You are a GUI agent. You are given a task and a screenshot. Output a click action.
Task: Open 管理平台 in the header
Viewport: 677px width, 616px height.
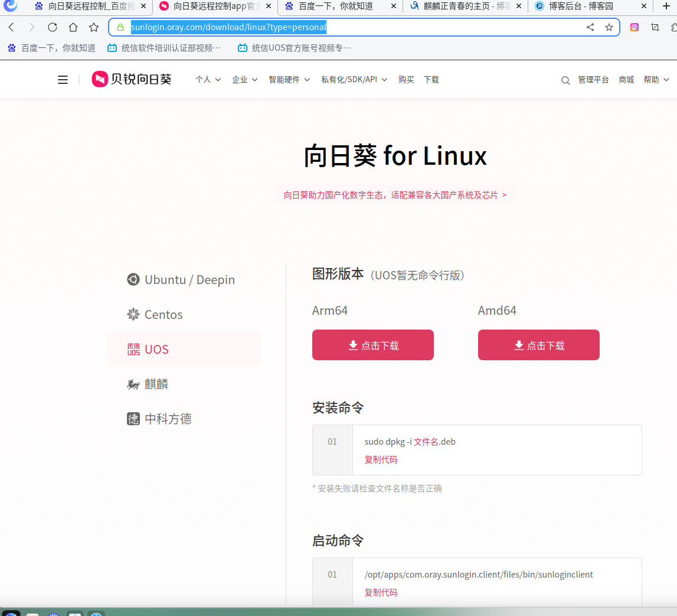coord(593,80)
